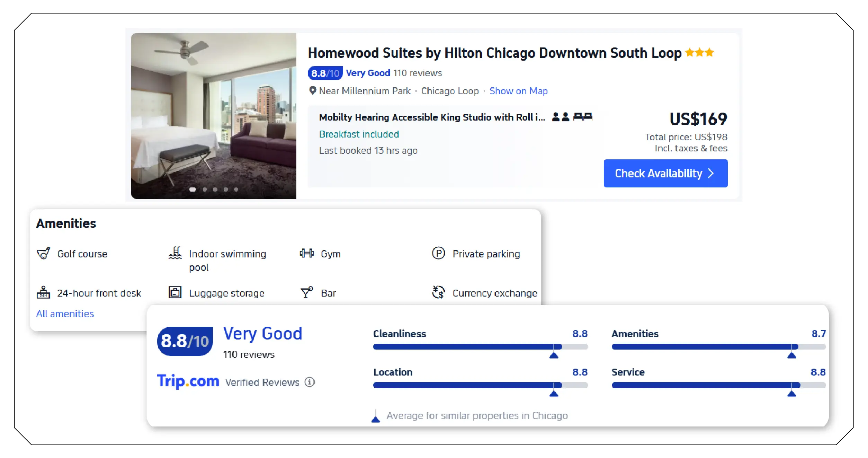
Task: Click the Check Availability button
Action: 665,173
